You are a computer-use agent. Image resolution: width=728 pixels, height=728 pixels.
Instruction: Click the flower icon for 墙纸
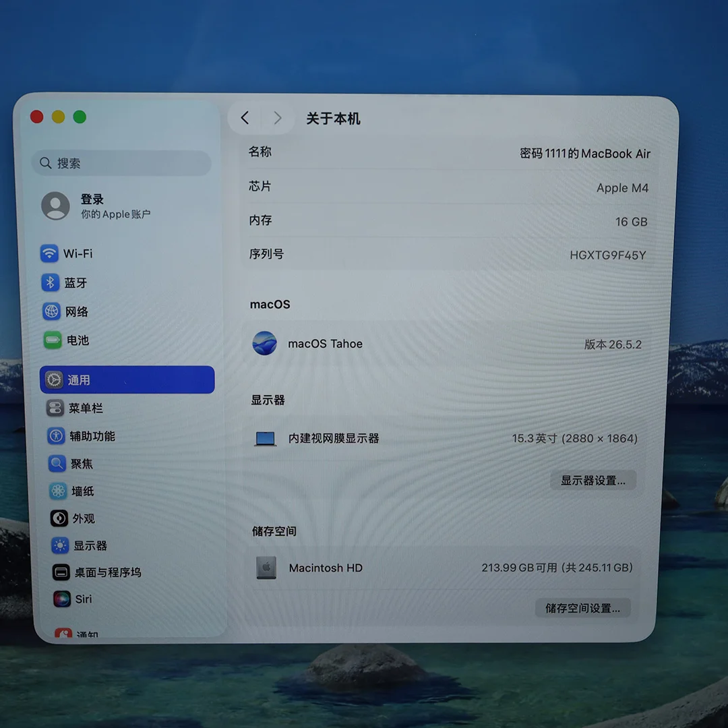point(58,491)
